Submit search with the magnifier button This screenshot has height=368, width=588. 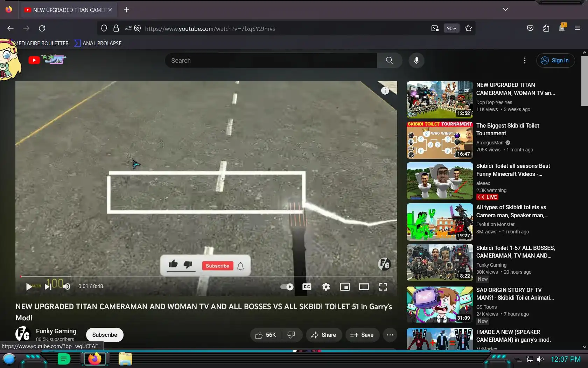390,61
